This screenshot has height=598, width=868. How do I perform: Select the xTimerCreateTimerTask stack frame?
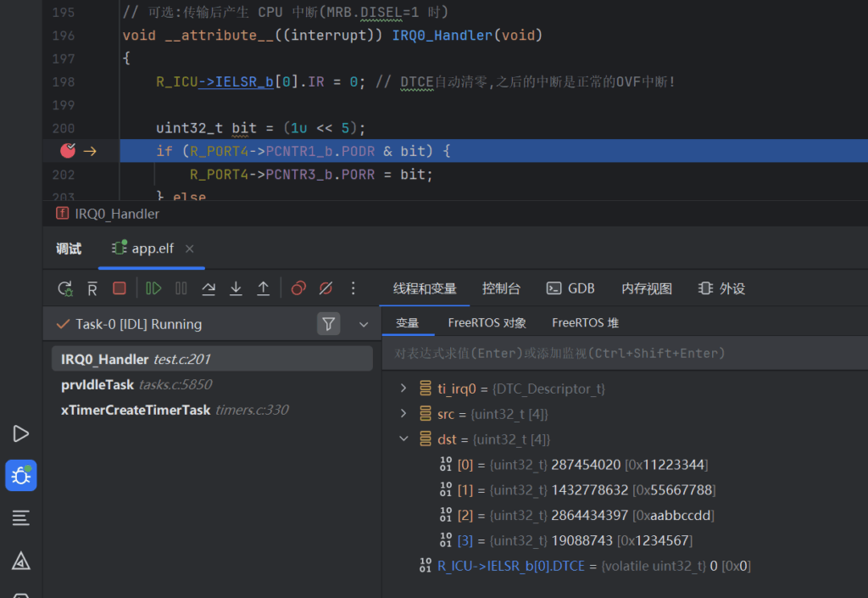tap(212, 410)
